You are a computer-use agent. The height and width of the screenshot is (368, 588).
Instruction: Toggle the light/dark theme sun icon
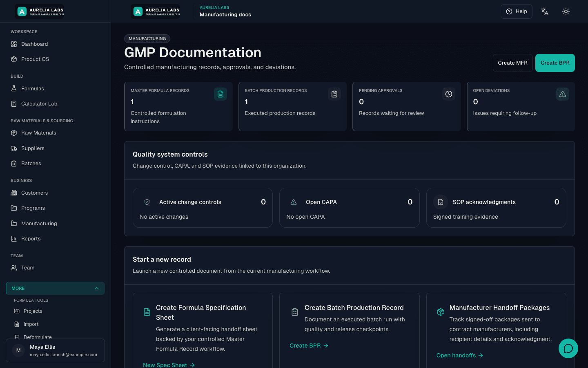tap(566, 11)
